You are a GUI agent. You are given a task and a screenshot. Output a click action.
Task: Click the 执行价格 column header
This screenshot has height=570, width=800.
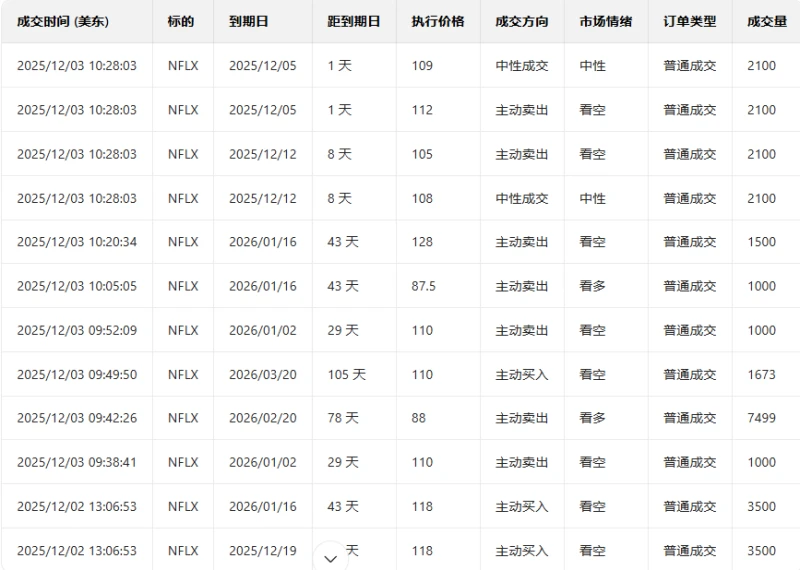(437, 21)
